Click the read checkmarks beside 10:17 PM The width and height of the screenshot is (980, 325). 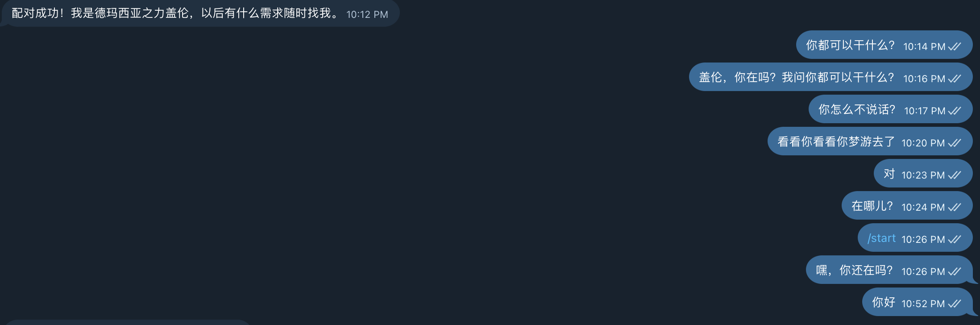(955, 111)
